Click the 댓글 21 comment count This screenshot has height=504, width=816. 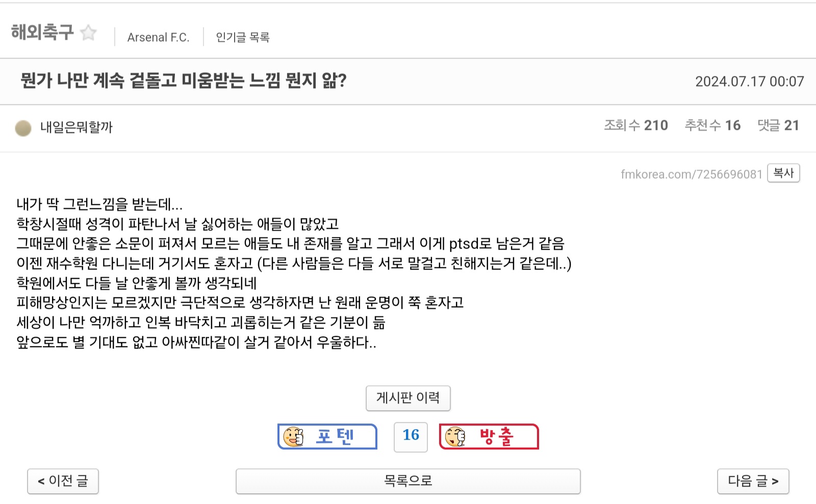(778, 125)
